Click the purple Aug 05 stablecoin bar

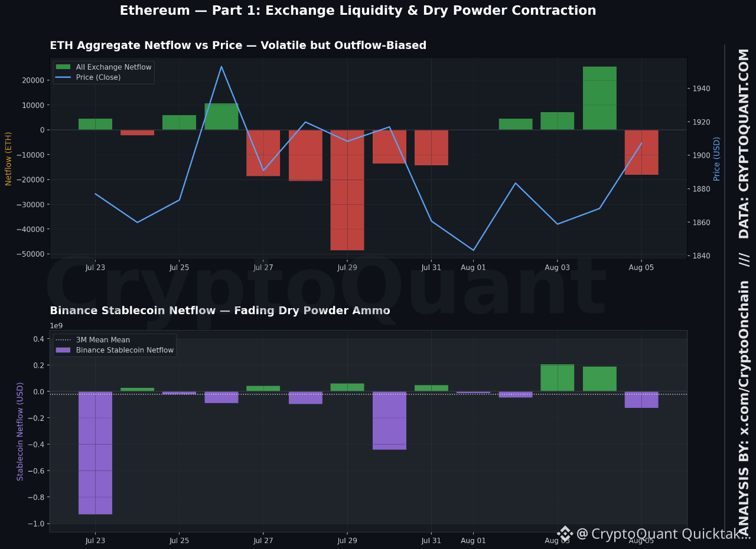(641, 400)
